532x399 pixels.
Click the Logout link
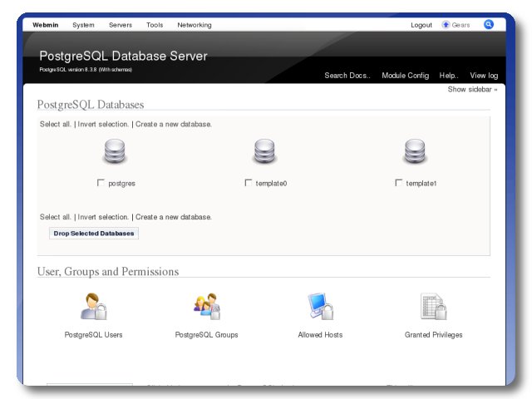tap(421, 25)
